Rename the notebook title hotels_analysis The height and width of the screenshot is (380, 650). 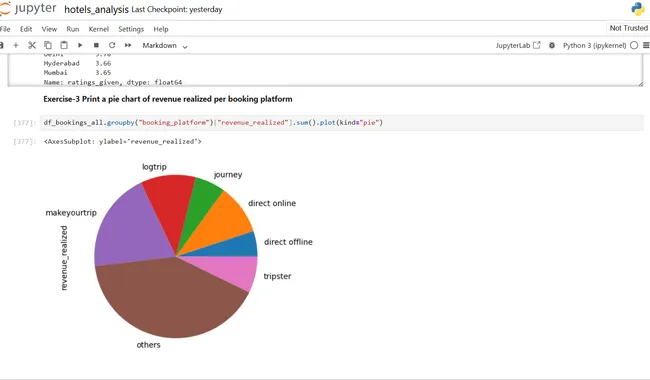(x=96, y=10)
